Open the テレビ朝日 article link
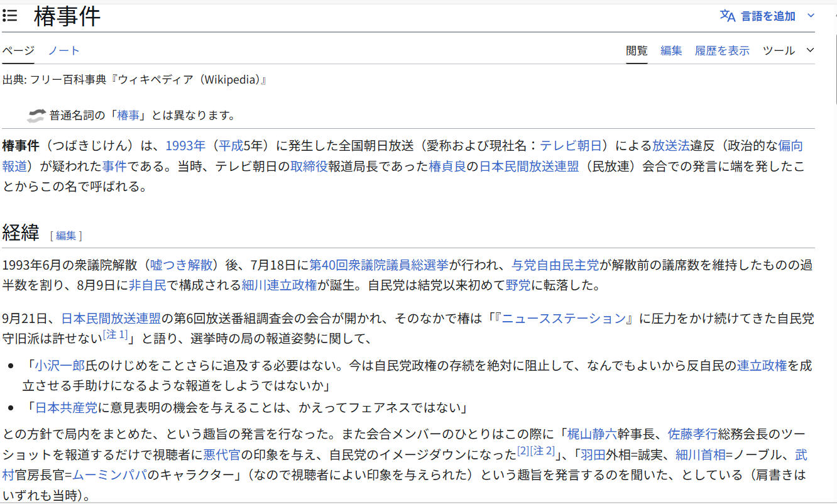 click(x=574, y=146)
